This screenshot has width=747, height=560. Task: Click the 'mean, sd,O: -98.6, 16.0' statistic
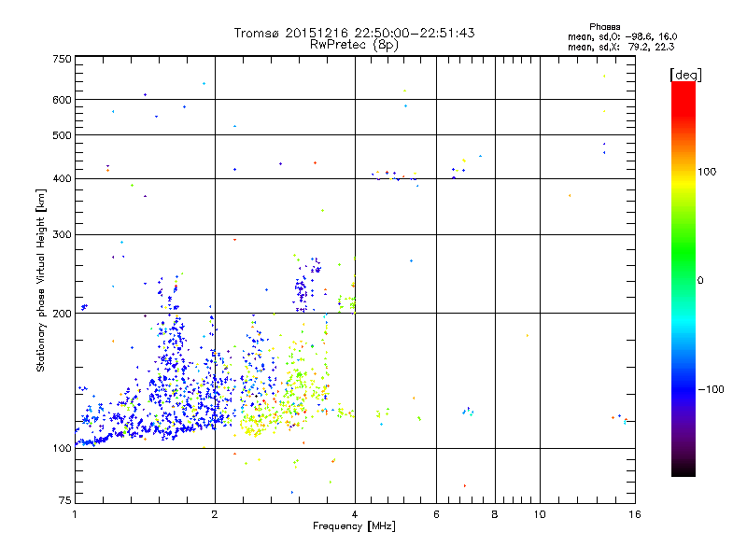click(x=622, y=36)
